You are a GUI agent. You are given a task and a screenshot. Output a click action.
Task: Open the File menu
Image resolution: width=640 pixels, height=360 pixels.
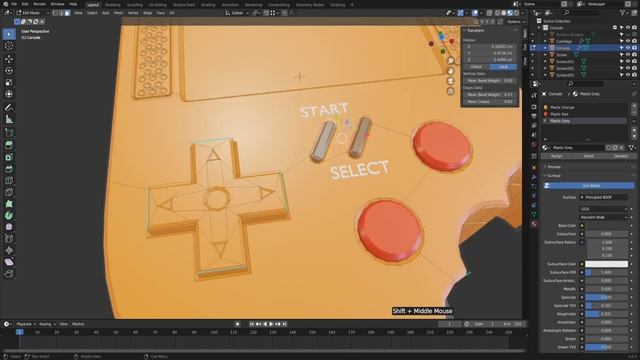tap(14, 4)
